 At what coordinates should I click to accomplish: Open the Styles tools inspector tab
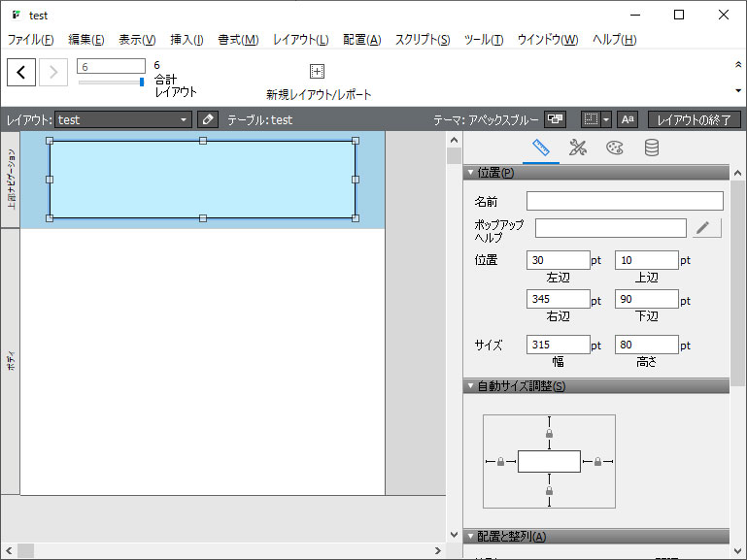(577, 148)
